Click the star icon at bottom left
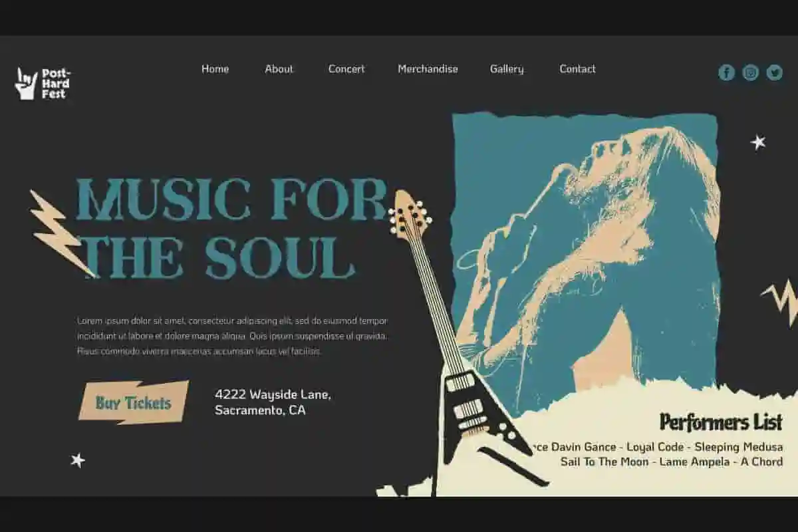 78,460
